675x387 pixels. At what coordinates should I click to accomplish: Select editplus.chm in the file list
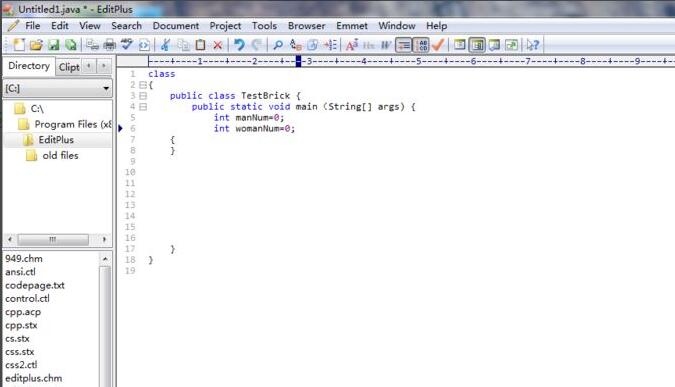click(x=34, y=378)
